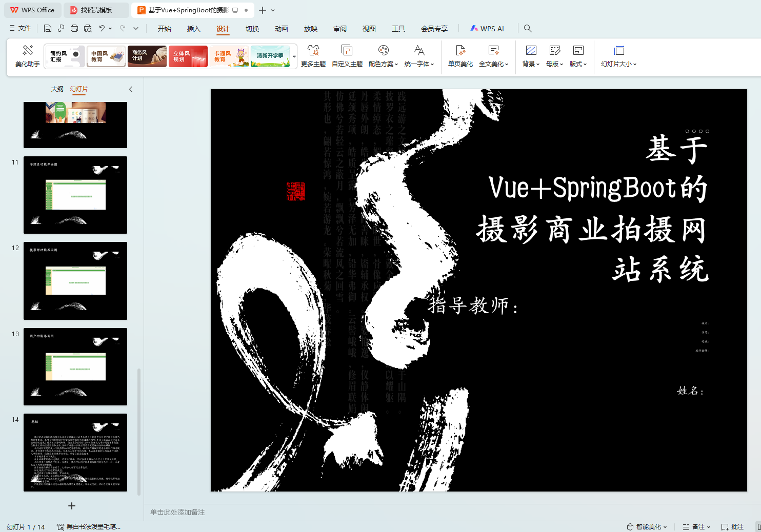Open the tab list dropdown arrow

point(273,10)
